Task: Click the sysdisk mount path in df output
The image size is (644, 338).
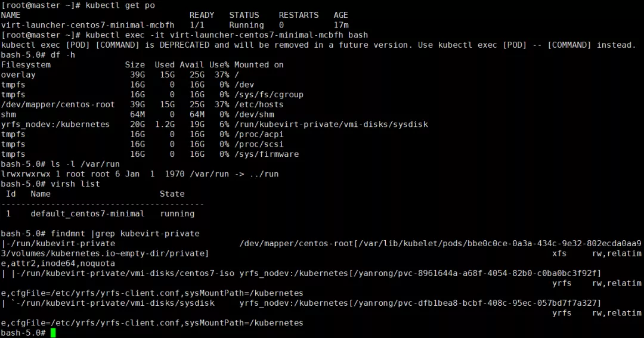Action: pos(331,124)
